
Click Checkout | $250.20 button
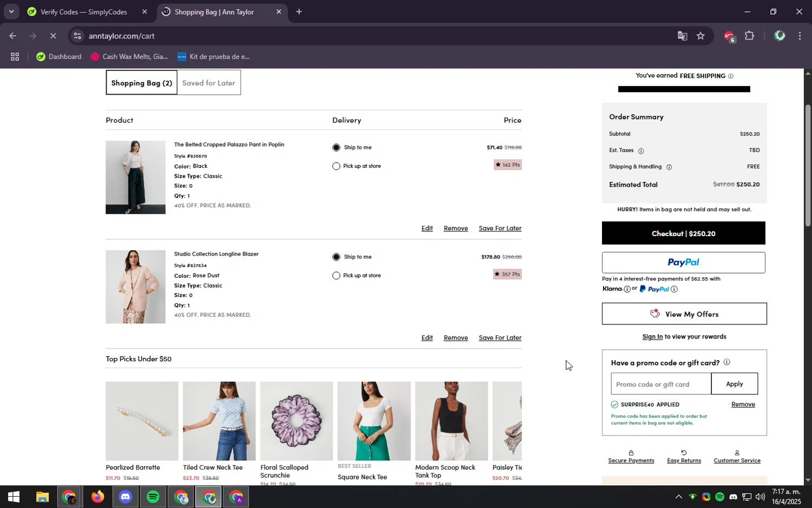(684, 233)
